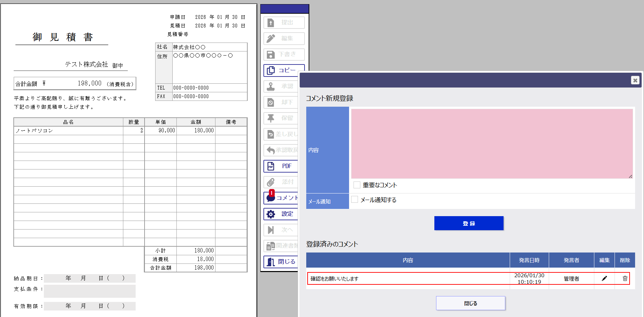This screenshot has height=317, width=644.
Task: Export the document with the PDF button
Action: point(281,166)
